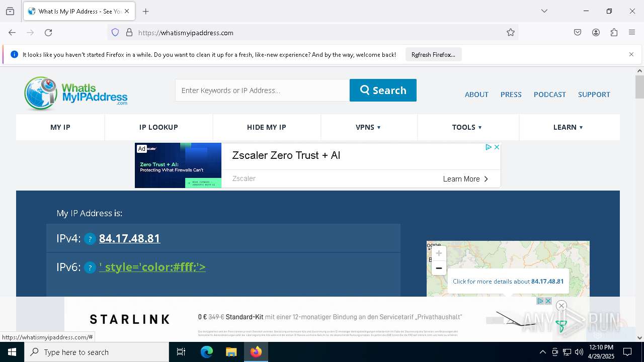Expand the VPNS dropdown menu
Screen dimensions: 644x362
coord(368,127)
